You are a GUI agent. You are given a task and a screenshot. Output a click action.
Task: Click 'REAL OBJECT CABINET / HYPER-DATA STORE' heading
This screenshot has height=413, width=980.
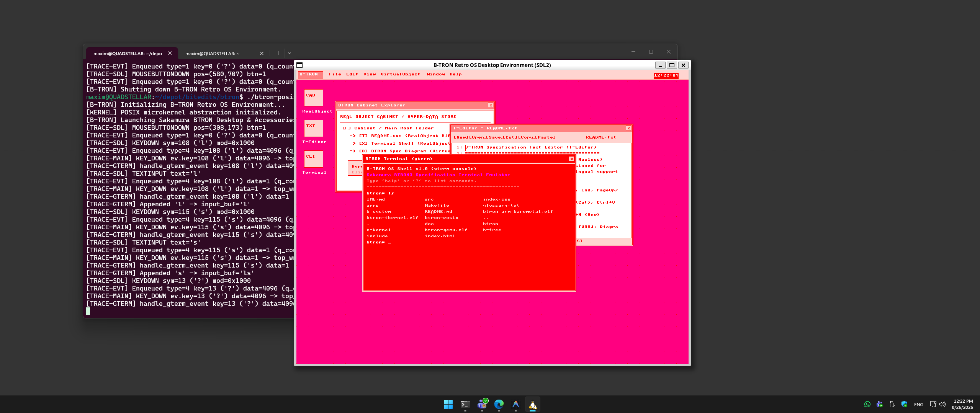tap(398, 117)
